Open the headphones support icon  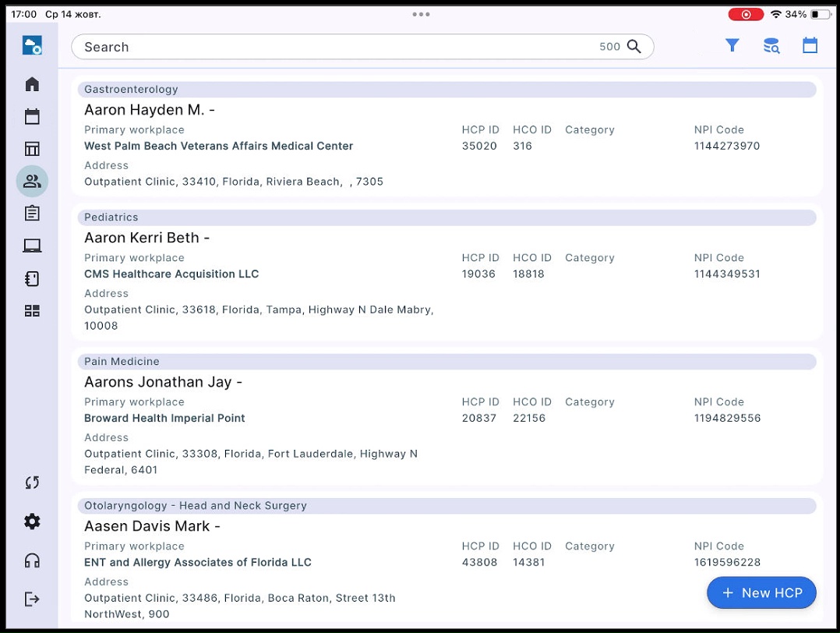tap(32, 561)
